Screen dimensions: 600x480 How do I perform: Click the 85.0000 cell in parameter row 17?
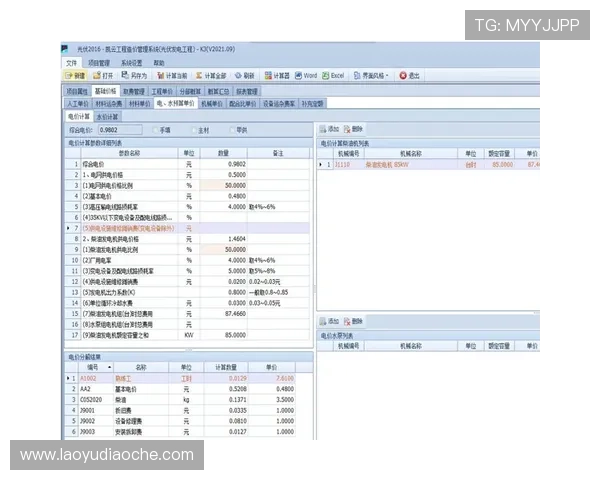point(223,335)
